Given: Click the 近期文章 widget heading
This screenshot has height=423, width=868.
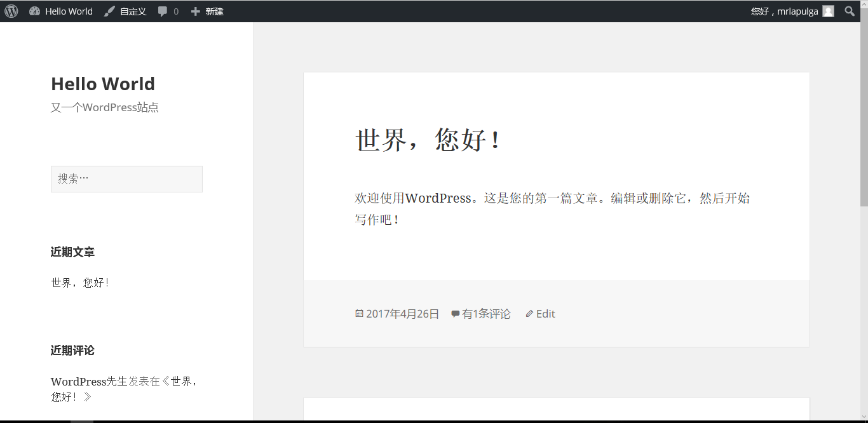Looking at the screenshot, I should [x=73, y=252].
